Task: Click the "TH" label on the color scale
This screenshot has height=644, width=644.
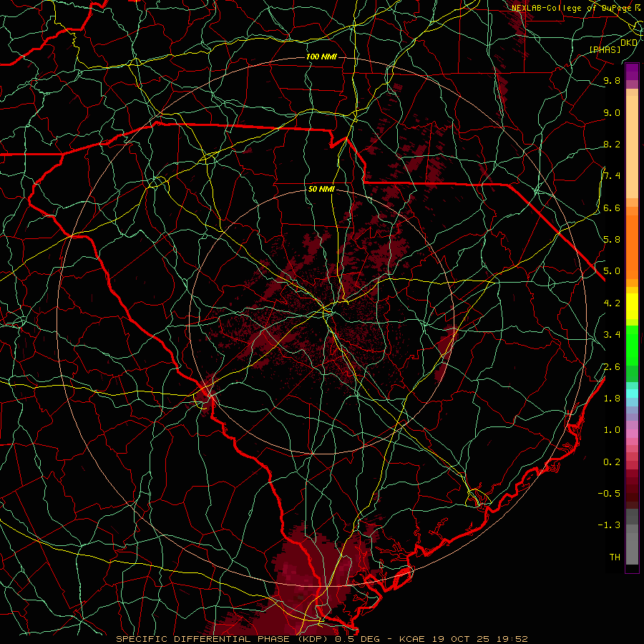Action: click(615, 557)
